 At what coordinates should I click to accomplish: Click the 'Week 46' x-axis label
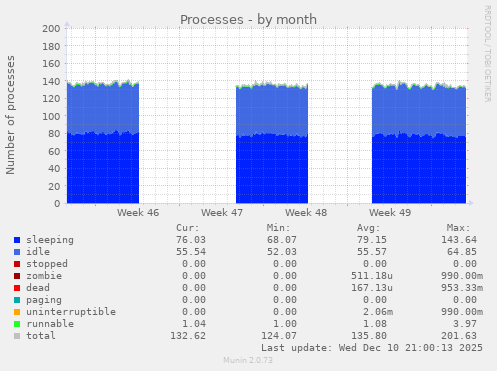click(x=138, y=213)
